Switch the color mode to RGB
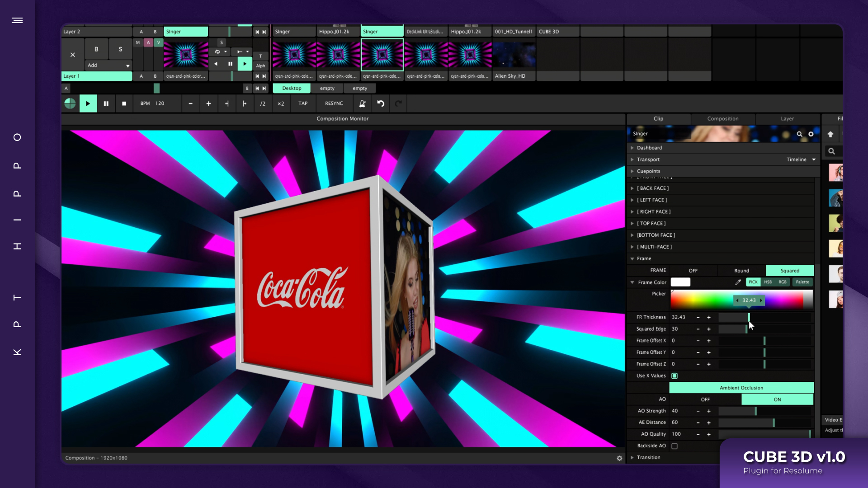Screen dimensions: 868x488 783,282
